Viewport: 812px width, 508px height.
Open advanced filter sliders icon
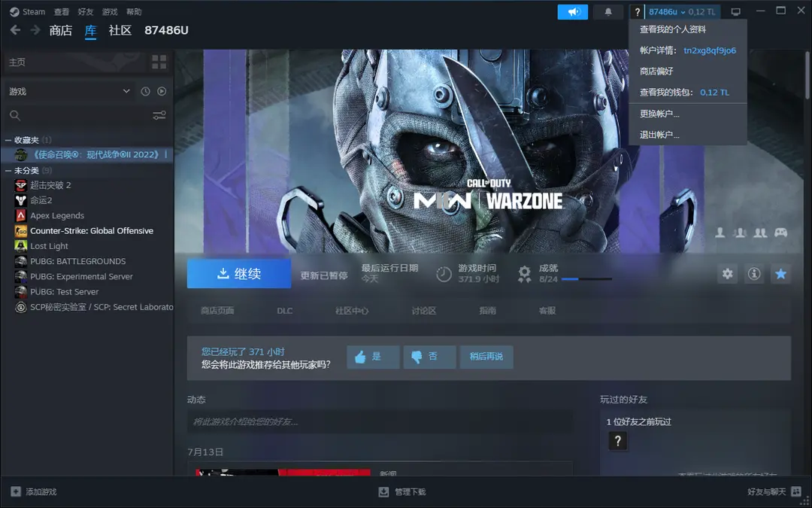point(159,116)
